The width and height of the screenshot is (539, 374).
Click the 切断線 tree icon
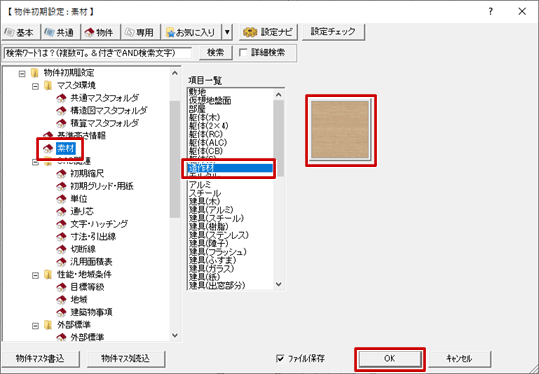tap(61, 249)
